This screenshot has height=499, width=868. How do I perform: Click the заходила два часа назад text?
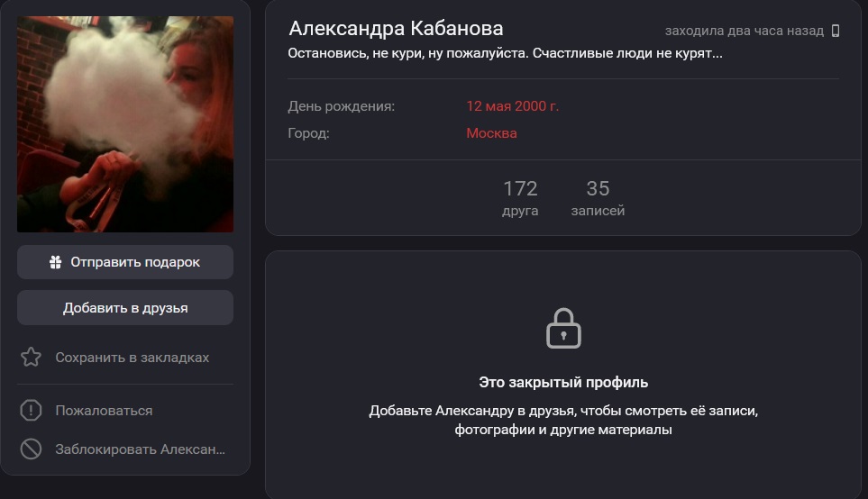coord(744,31)
